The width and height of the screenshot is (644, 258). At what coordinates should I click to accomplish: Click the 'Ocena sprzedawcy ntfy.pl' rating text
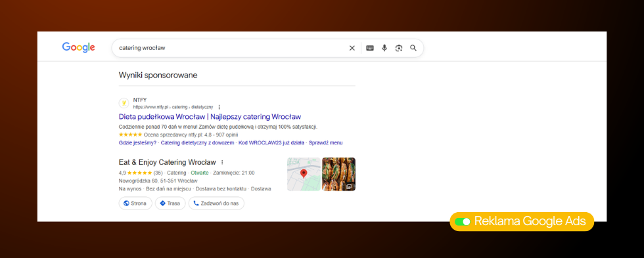click(191, 135)
